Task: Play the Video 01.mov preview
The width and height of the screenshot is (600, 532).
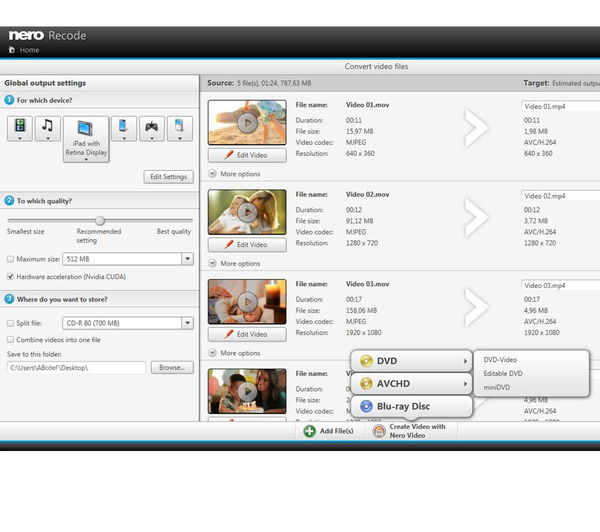Action: click(247, 123)
